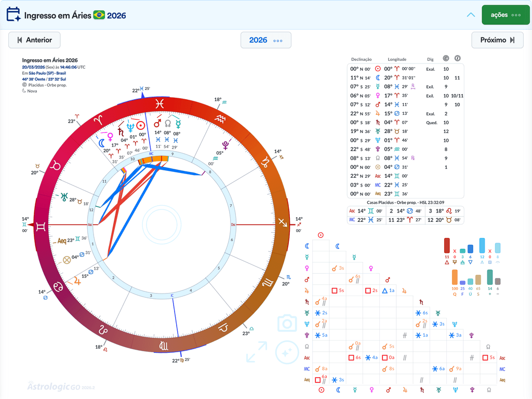Open the green "ações" menu

click(x=506, y=15)
